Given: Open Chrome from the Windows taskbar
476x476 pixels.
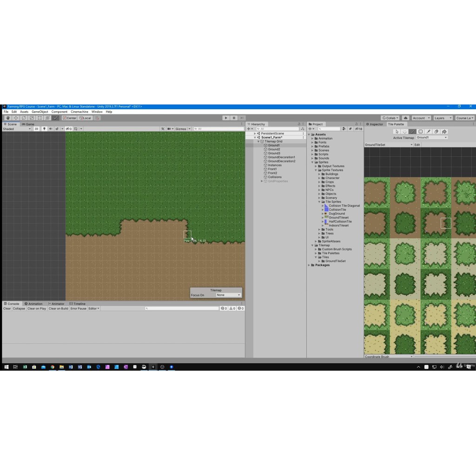Looking at the screenshot, I should point(53,367).
